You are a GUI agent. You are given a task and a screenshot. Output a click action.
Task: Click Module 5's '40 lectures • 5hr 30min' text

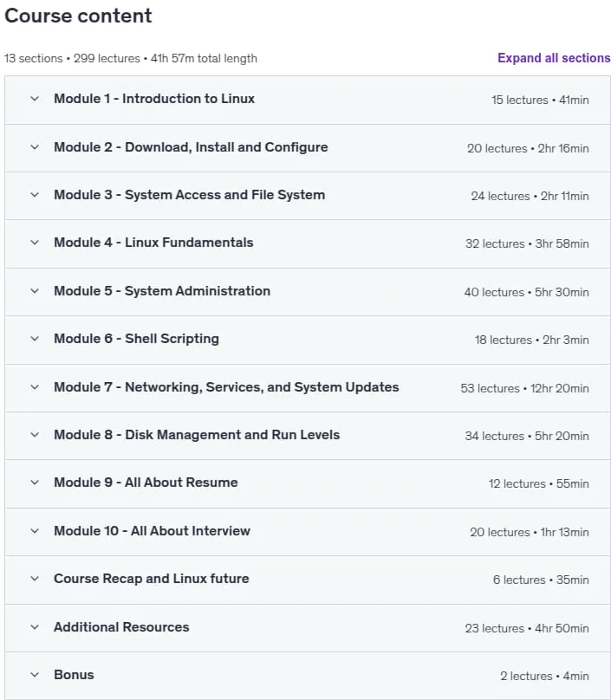click(x=527, y=293)
